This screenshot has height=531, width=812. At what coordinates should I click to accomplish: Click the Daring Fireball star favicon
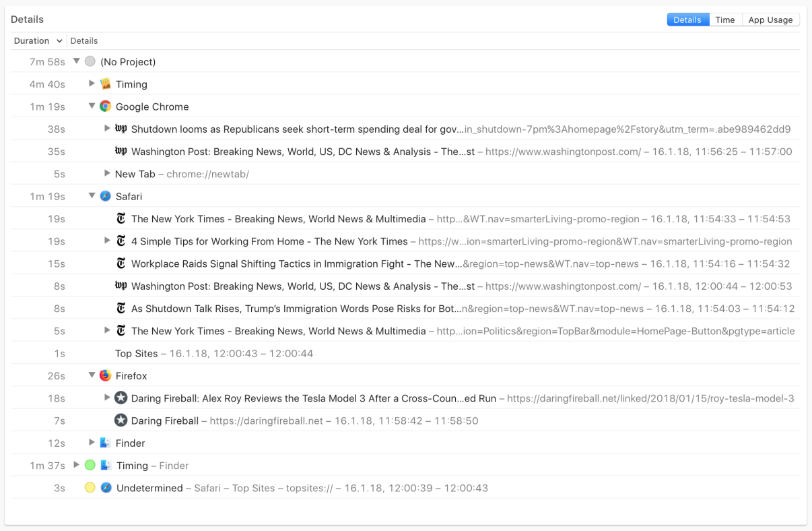(x=121, y=420)
